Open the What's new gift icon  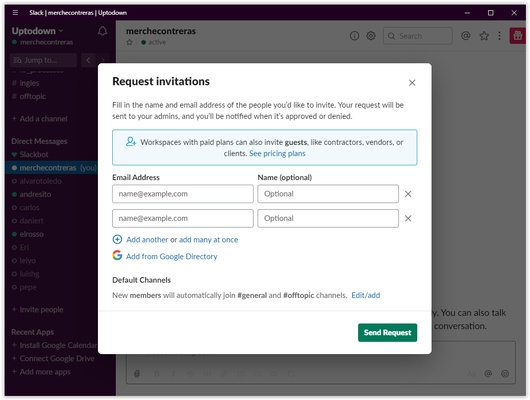(517, 36)
